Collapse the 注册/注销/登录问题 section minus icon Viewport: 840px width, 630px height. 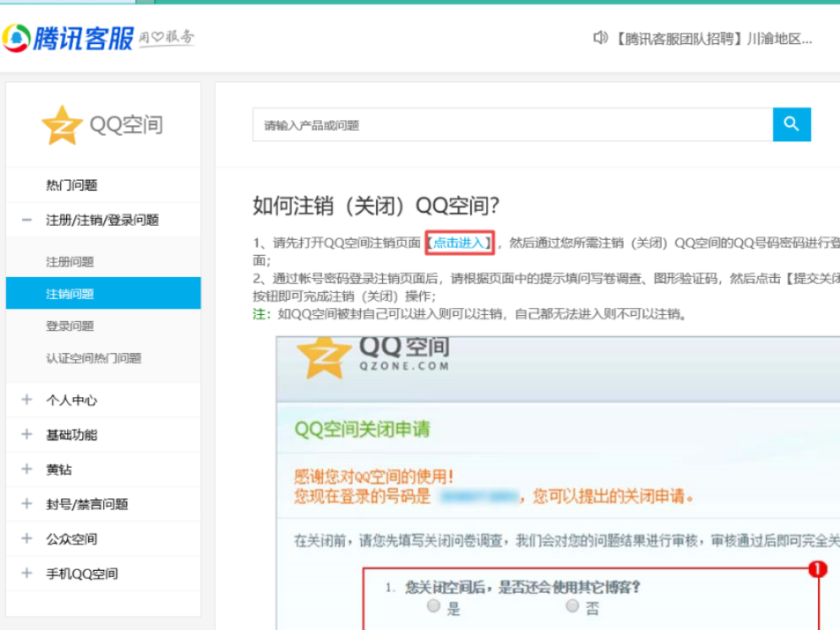point(26,220)
